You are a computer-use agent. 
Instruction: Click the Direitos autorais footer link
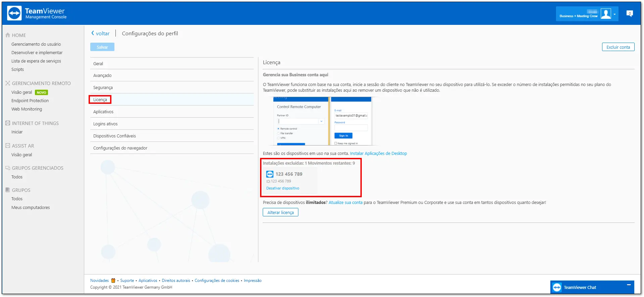click(176, 281)
